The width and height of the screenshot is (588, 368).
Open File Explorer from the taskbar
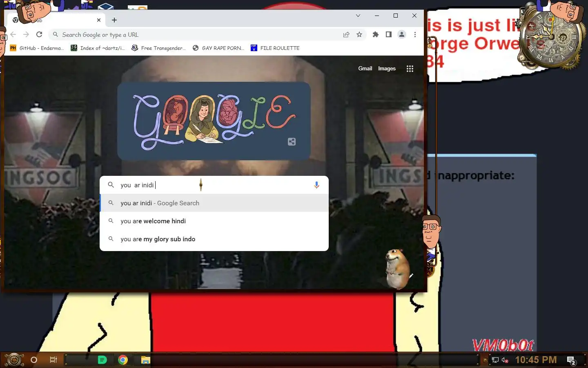click(146, 360)
